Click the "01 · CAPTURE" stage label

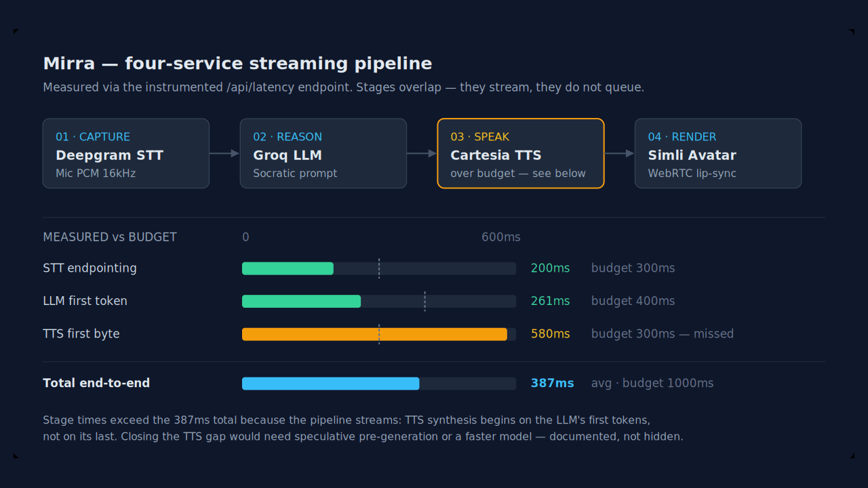tap(93, 137)
